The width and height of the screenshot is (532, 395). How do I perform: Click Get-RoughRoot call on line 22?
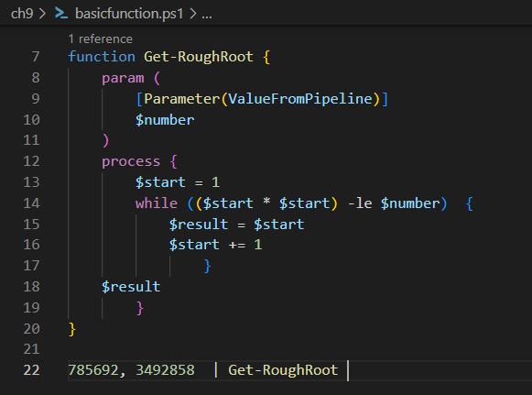coord(283,370)
